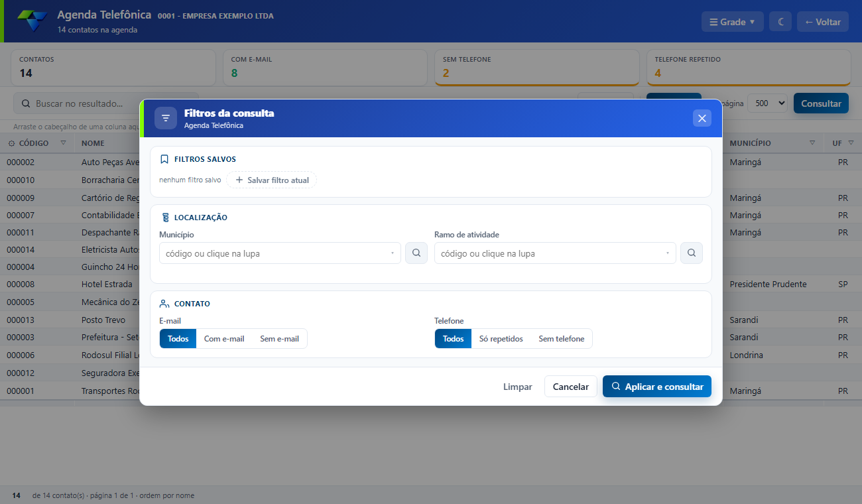The width and height of the screenshot is (862, 504).
Task: Select the Com e-mail option
Action: tap(224, 339)
